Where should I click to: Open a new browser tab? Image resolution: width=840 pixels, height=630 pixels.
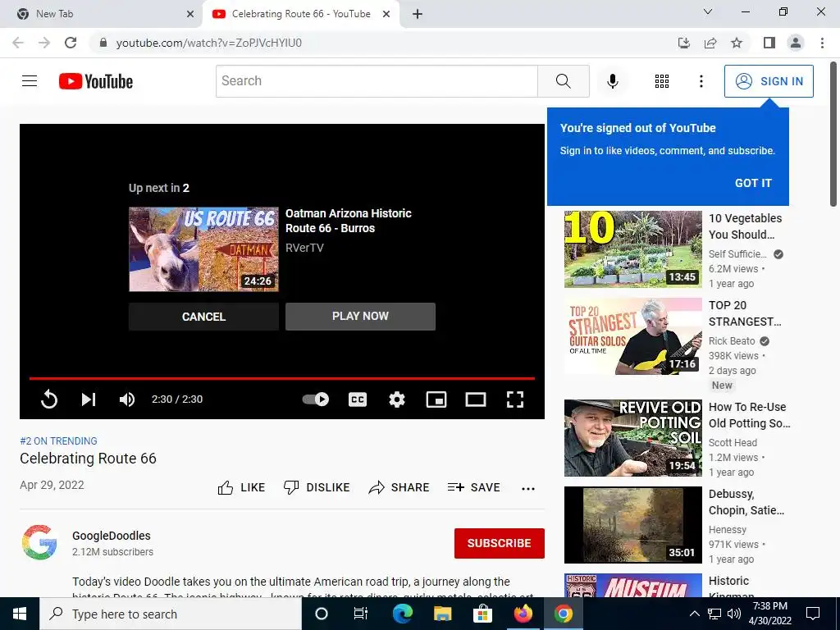pos(418,14)
